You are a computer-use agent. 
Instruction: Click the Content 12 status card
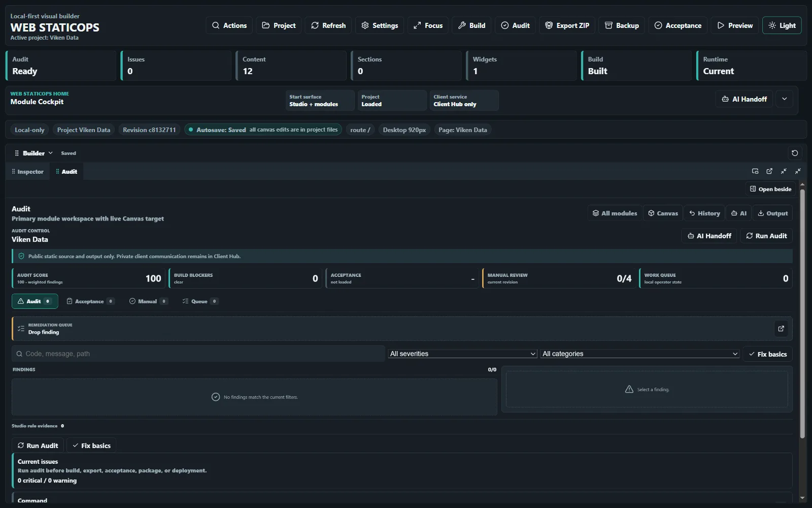291,66
